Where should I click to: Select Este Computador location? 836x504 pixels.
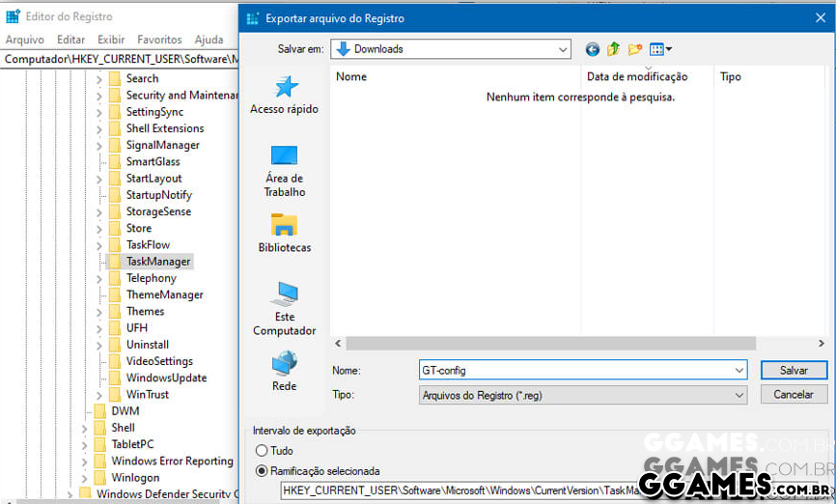pos(284,308)
